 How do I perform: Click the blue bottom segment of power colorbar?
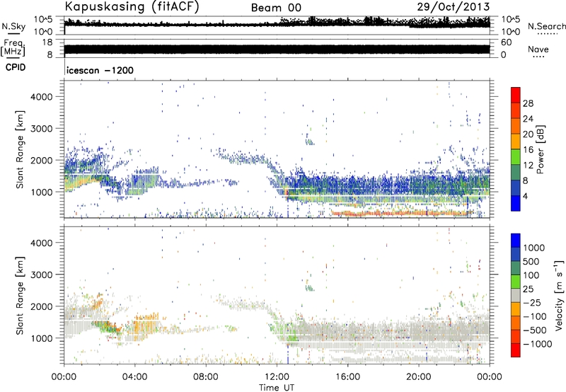click(516, 203)
